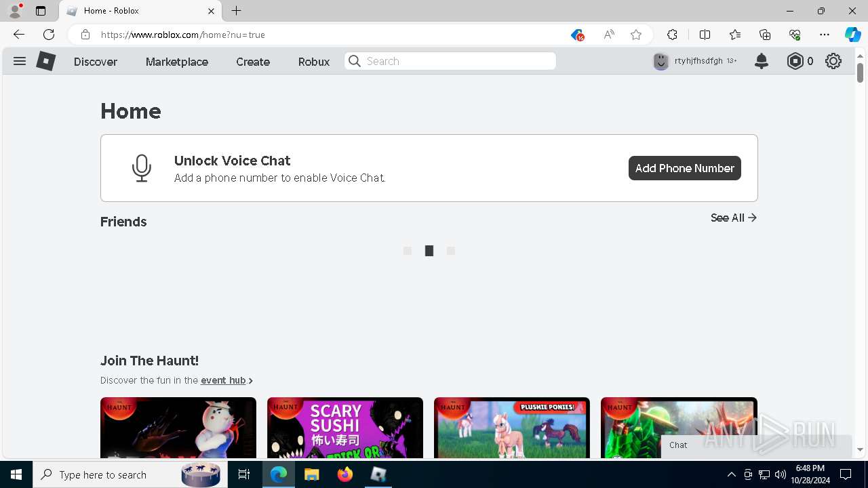Go to Discover page
The image size is (868, 488).
point(96,61)
